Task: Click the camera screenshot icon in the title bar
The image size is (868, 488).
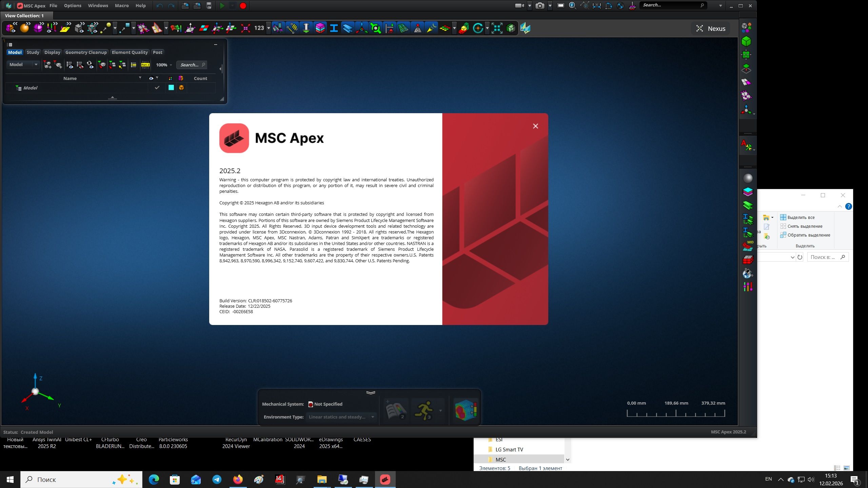Action: coord(539,6)
